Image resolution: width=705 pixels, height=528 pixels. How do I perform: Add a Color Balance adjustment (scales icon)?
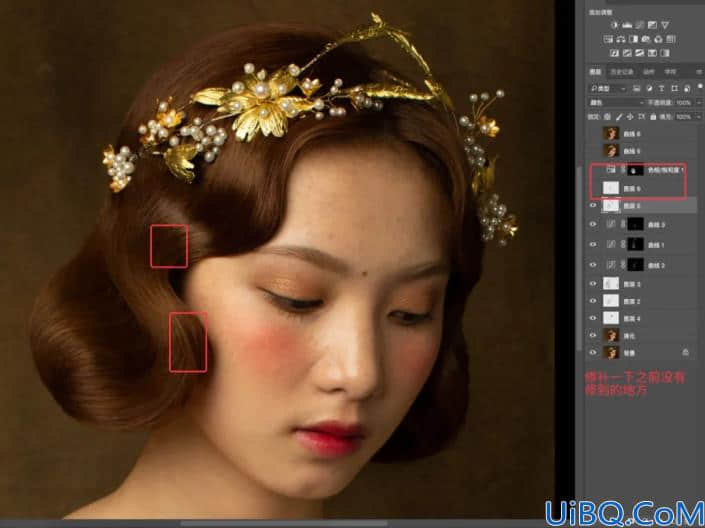point(621,39)
